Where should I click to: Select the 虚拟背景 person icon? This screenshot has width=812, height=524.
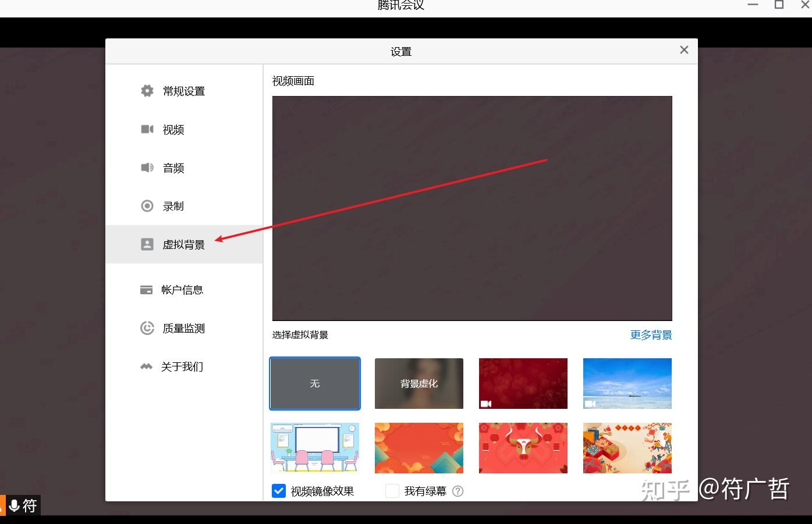147,244
